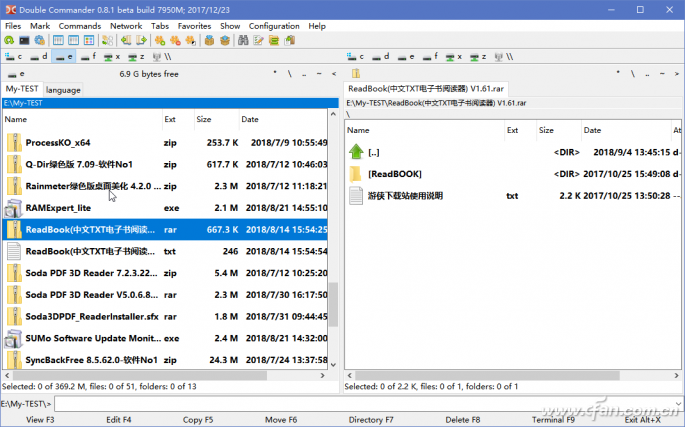Viewport: 685px width, 427px height.
Task: Open the Mark menu
Action: (40, 26)
